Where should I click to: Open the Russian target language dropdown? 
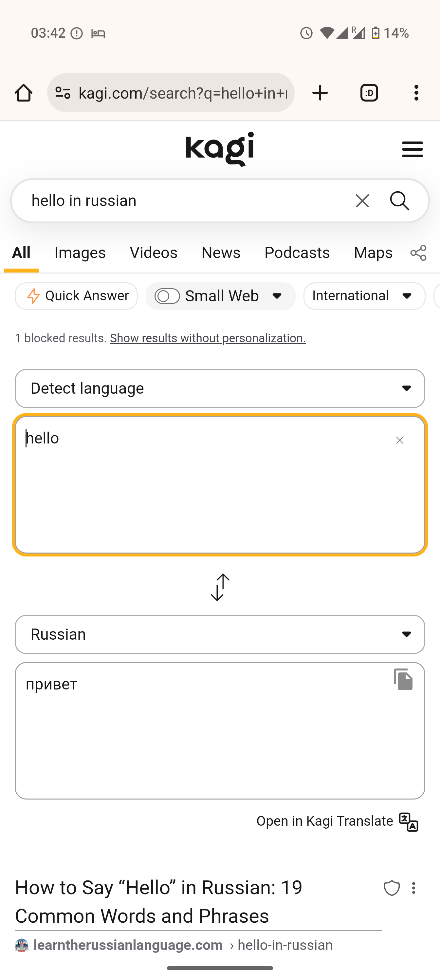tap(220, 634)
